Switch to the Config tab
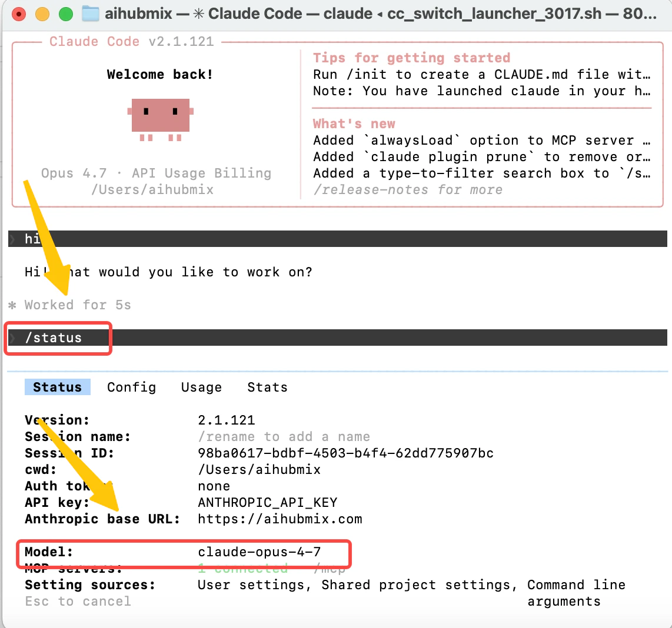This screenshot has height=628, width=672. [132, 387]
